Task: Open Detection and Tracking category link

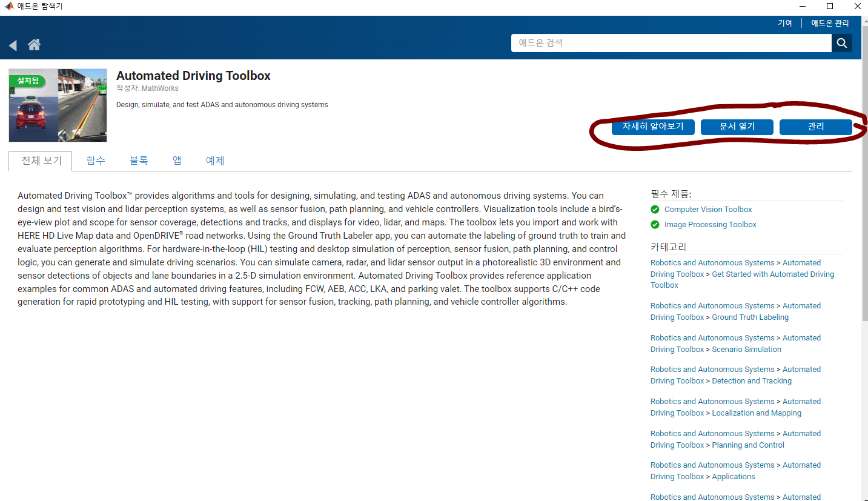Action: tap(752, 381)
